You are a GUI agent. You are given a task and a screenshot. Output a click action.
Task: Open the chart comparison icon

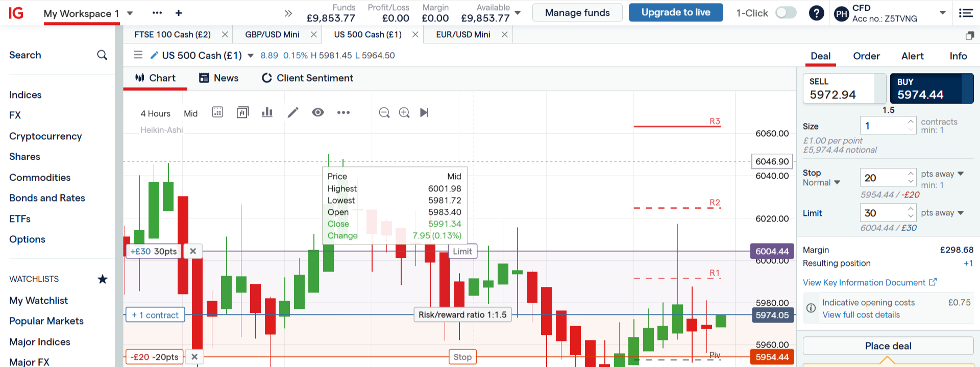(242, 112)
